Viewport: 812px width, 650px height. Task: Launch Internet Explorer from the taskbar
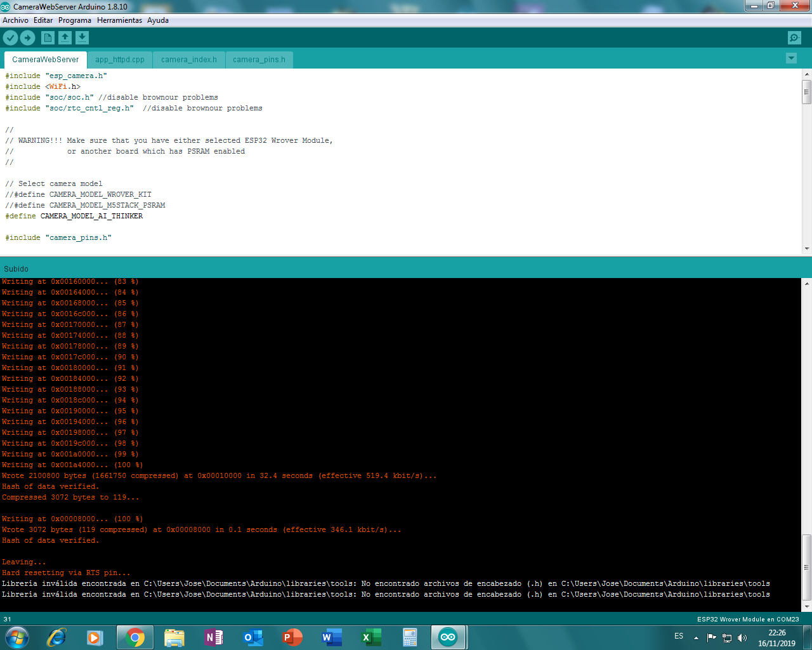click(x=56, y=637)
